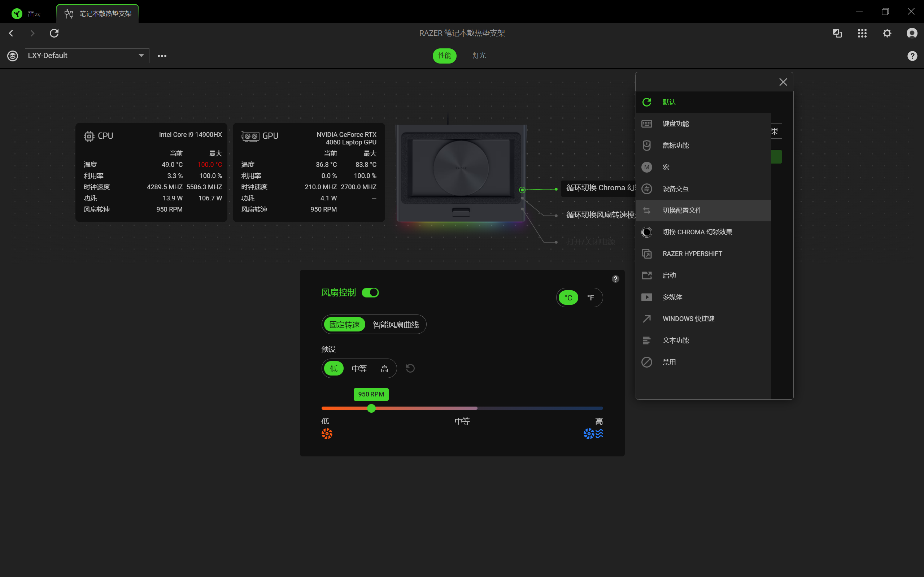
Task: Open the three-dot profile options menu
Action: pyautogui.click(x=162, y=56)
